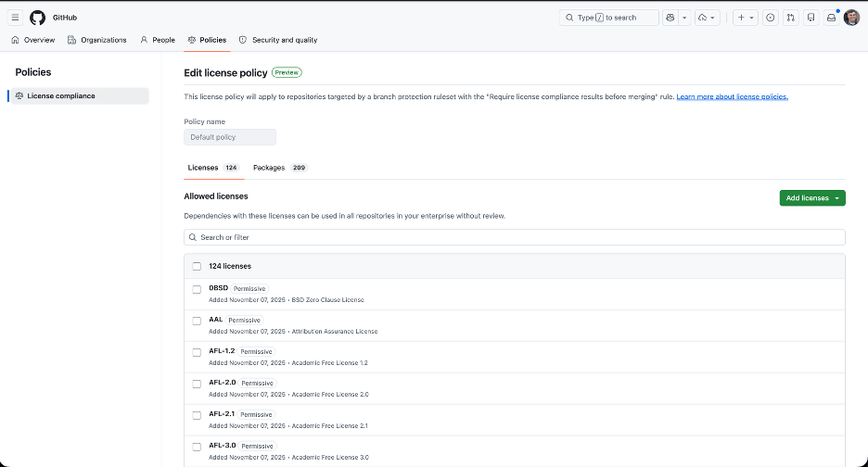Check the AFL-2.0 license checkbox

point(197,384)
